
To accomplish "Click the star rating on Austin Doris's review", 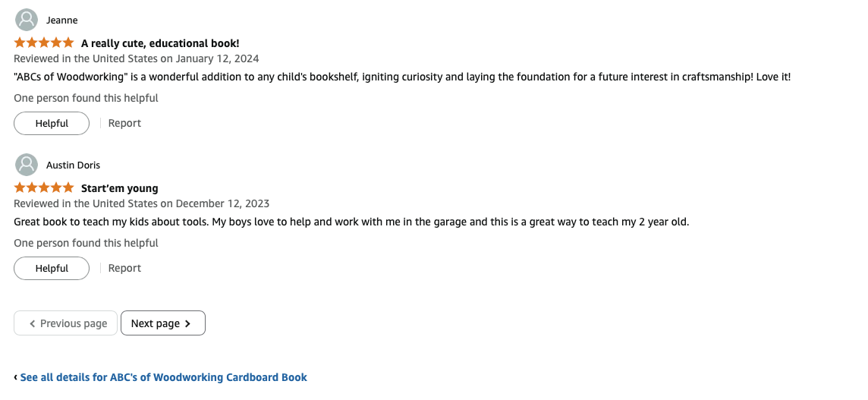I will pos(44,187).
